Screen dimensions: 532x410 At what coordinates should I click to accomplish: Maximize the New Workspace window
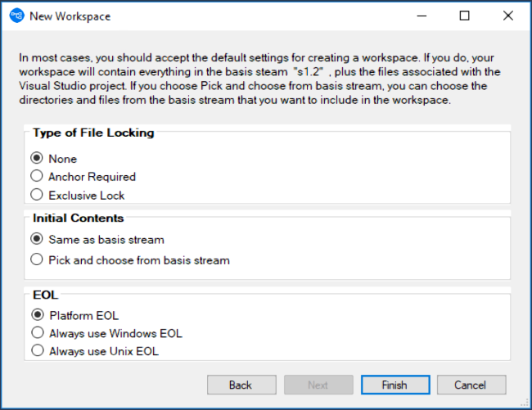pyautogui.click(x=465, y=16)
